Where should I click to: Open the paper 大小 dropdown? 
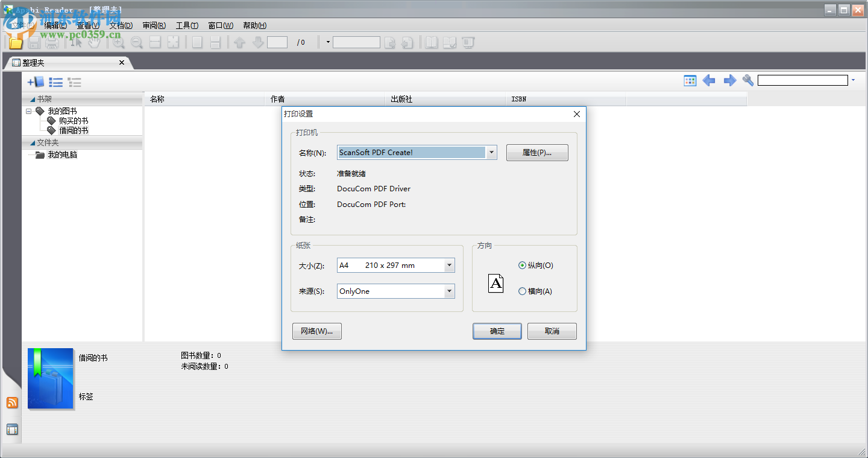point(448,265)
